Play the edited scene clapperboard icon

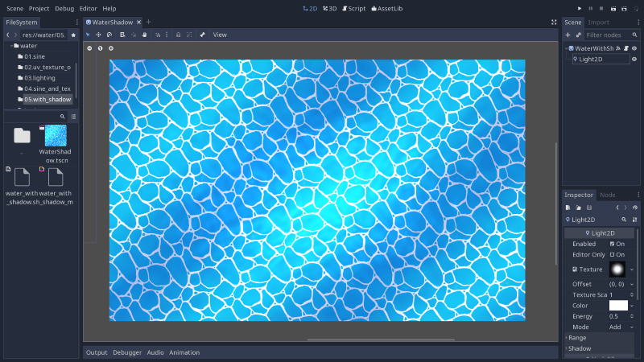[x=613, y=9]
